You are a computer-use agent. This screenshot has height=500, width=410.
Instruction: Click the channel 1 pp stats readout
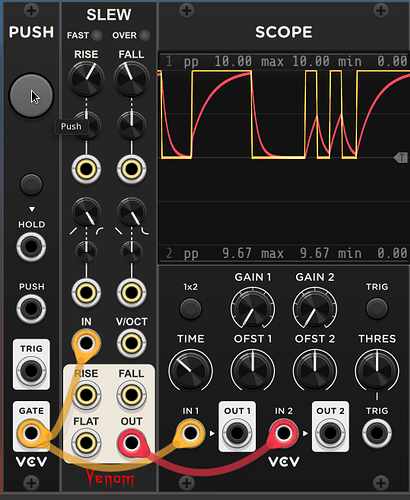pyautogui.click(x=284, y=61)
